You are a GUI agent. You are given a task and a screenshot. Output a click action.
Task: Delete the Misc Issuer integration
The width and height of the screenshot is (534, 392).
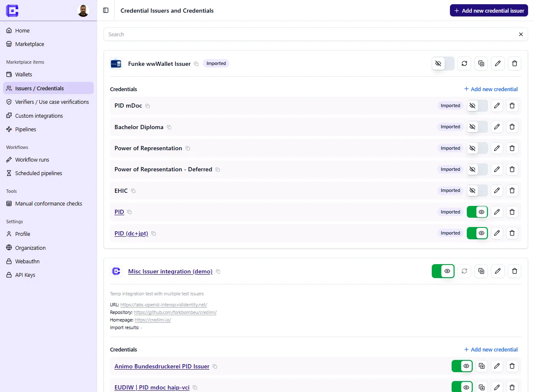click(515, 271)
